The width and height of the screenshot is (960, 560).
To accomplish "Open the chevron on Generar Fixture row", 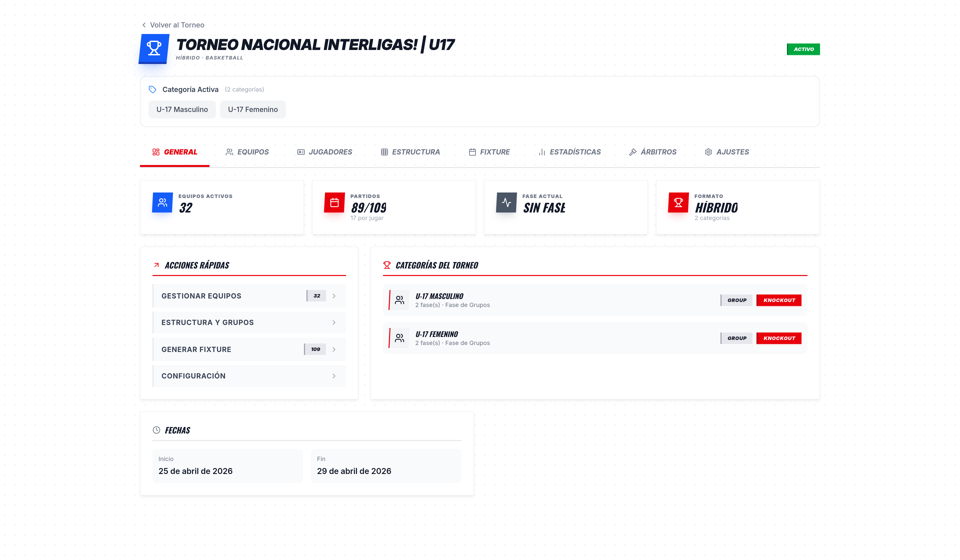I will click(x=334, y=349).
